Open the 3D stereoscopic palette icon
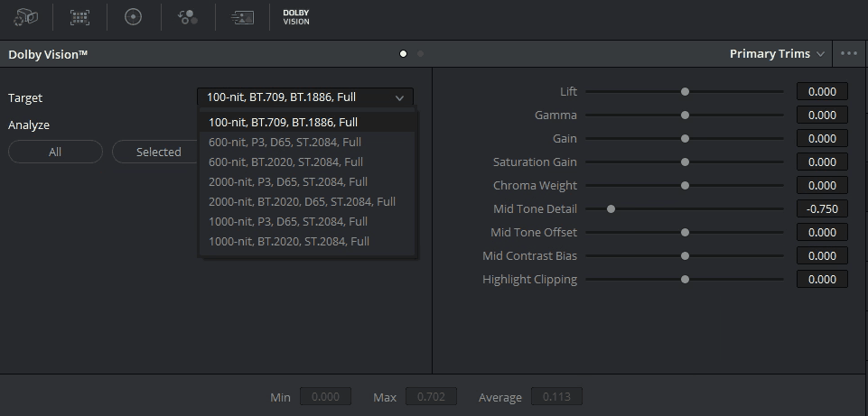This screenshot has width=868, height=416. 25,17
